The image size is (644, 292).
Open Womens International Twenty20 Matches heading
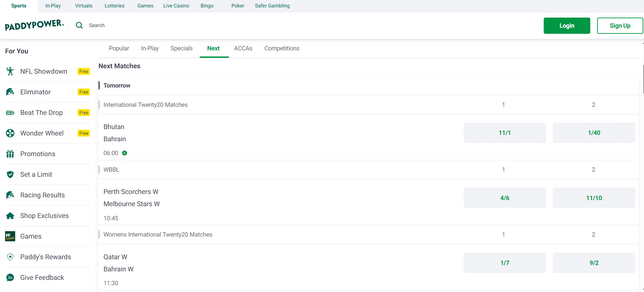coord(158,235)
